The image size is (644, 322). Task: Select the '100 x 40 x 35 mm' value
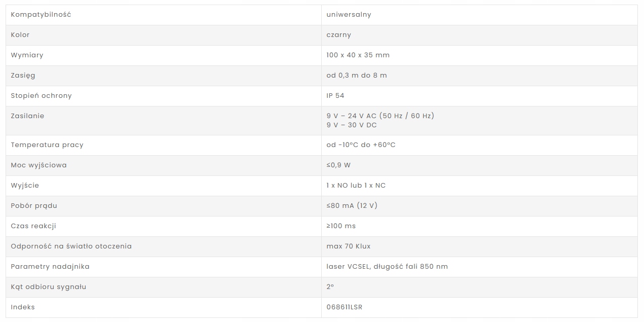pos(358,55)
